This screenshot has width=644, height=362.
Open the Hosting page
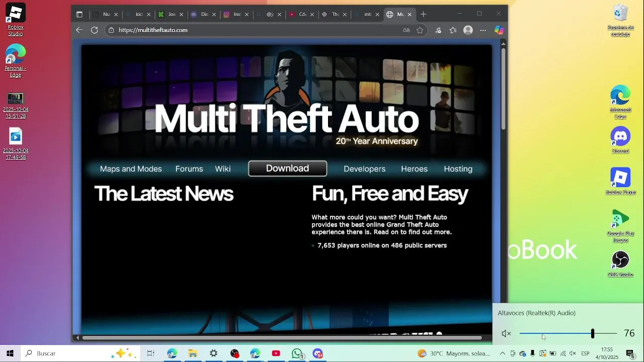pyautogui.click(x=458, y=169)
